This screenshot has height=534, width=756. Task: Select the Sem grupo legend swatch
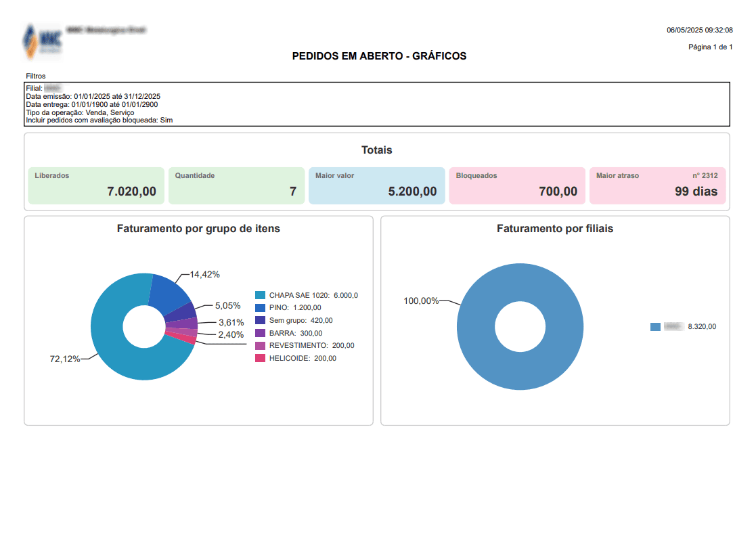coord(260,320)
